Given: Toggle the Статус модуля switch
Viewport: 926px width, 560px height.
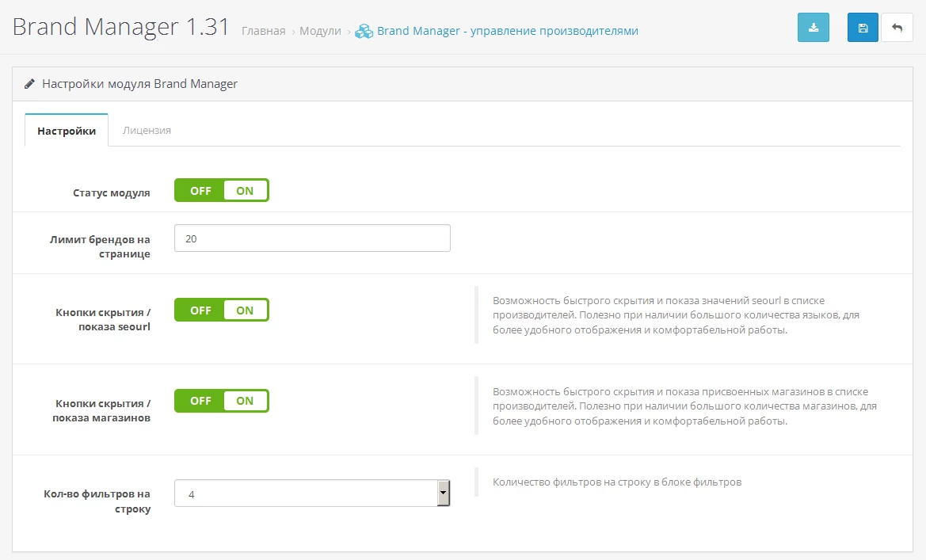Looking at the screenshot, I should (222, 190).
